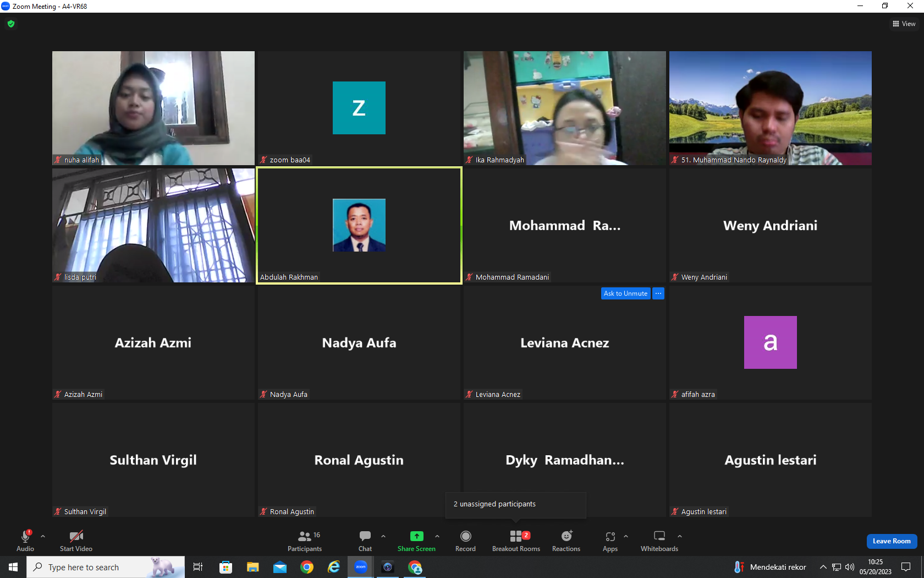
Task: Open Breakout Rooms
Action: click(x=516, y=541)
